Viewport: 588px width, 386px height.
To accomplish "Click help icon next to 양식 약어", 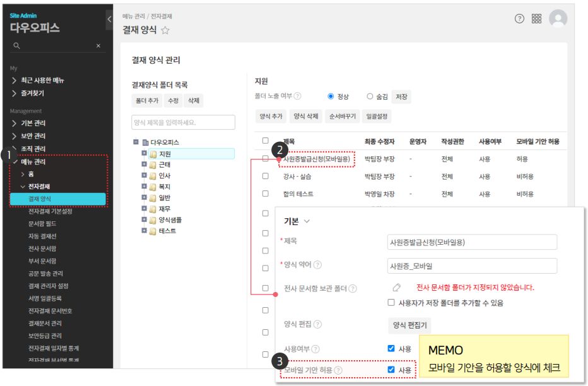I will point(317,266).
